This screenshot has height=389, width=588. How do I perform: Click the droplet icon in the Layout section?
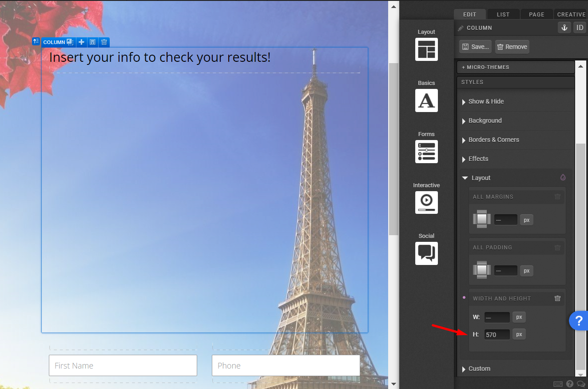[x=563, y=177]
